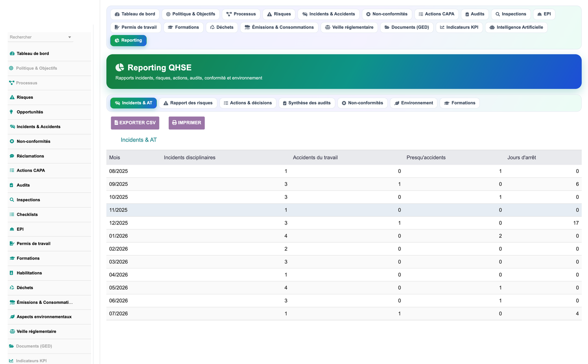The height and width of the screenshot is (364, 588).
Task: Open the Indicateurs KPI tab
Action: (459, 27)
